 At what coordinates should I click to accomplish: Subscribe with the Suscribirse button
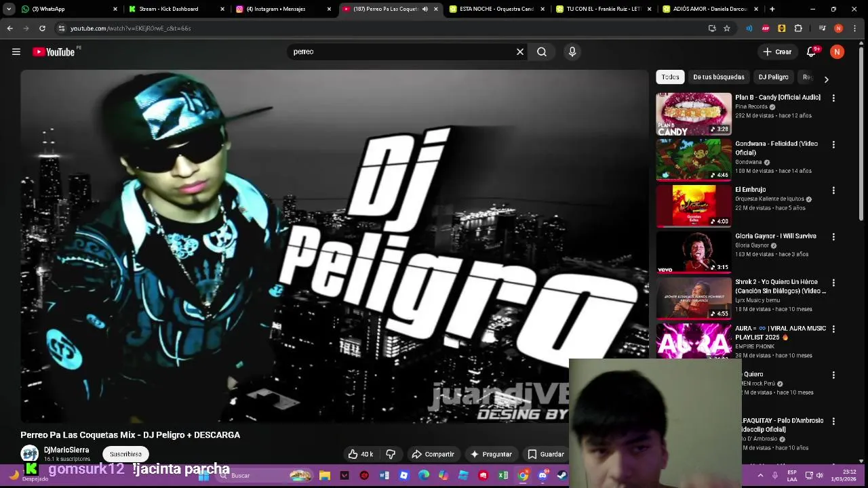(125, 454)
